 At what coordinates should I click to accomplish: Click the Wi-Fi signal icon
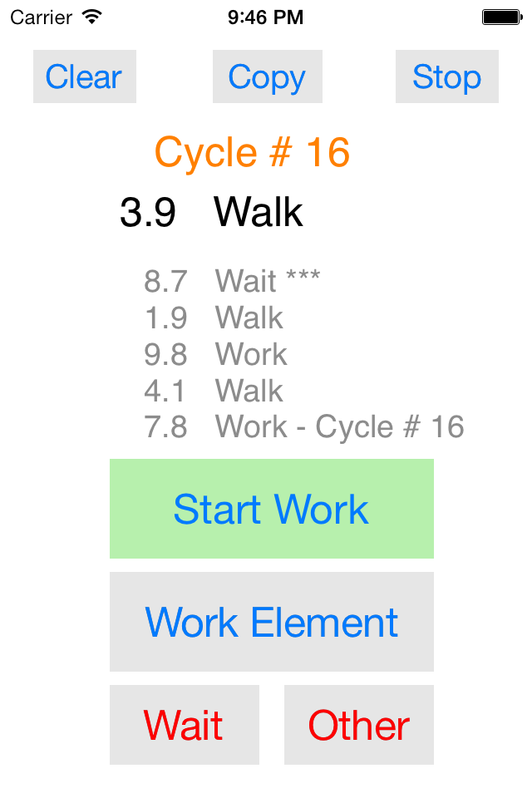(92, 16)
